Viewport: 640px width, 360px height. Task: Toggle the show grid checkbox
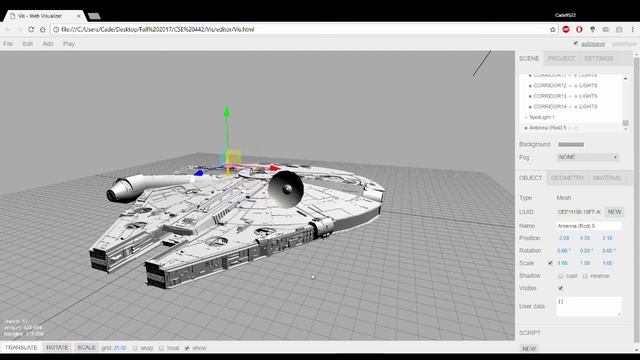(187, 348)
